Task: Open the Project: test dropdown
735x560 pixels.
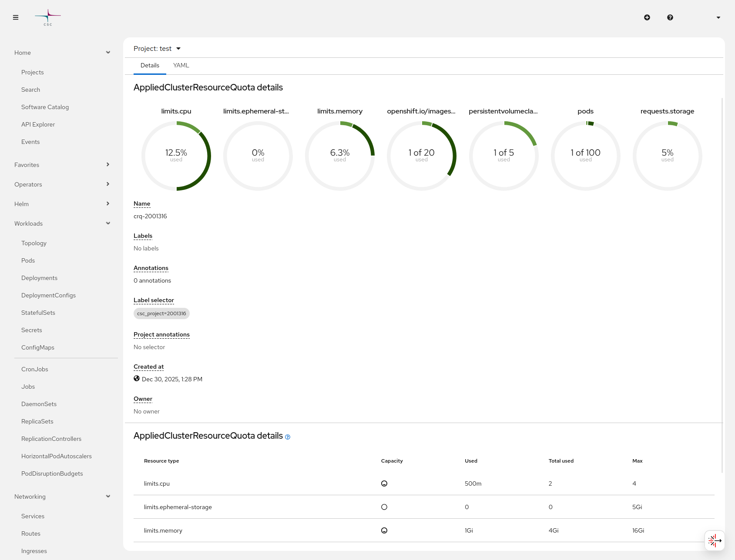Action: point(157,49)
